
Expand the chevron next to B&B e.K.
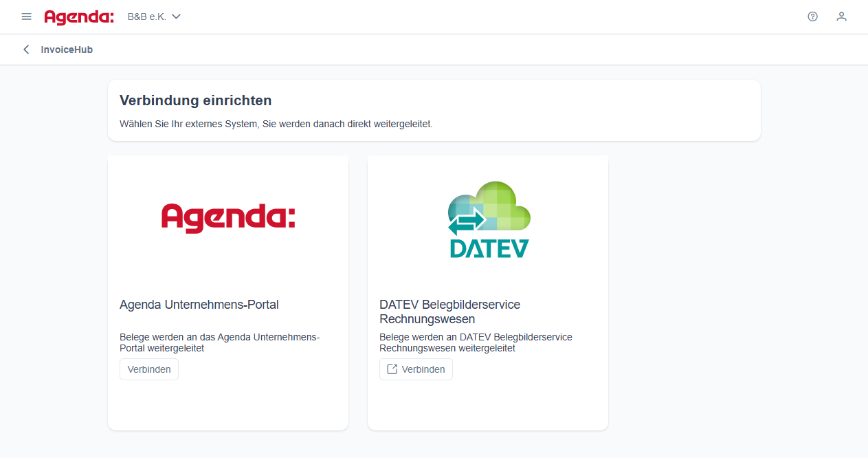point(176,17)
